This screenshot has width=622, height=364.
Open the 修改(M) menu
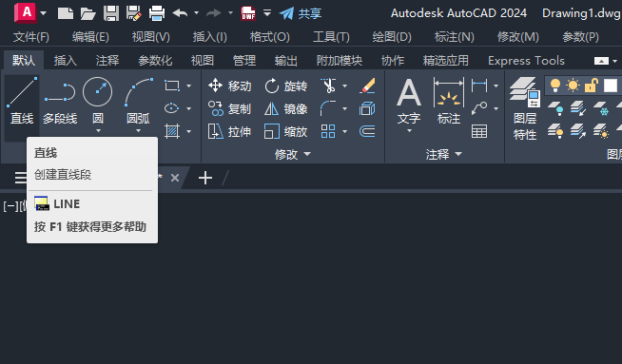tap(518, 37)
